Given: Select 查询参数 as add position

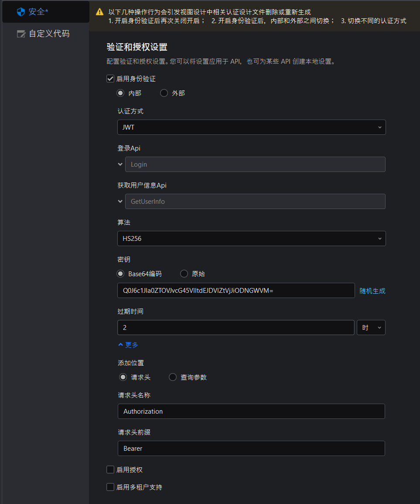Looking at the screenshot, I should [173, 377].
